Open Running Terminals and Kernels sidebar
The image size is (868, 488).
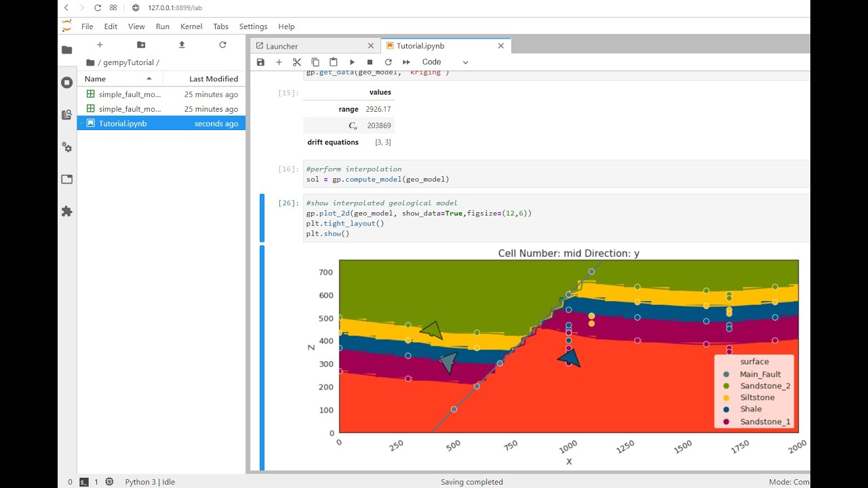pos(66,83)
